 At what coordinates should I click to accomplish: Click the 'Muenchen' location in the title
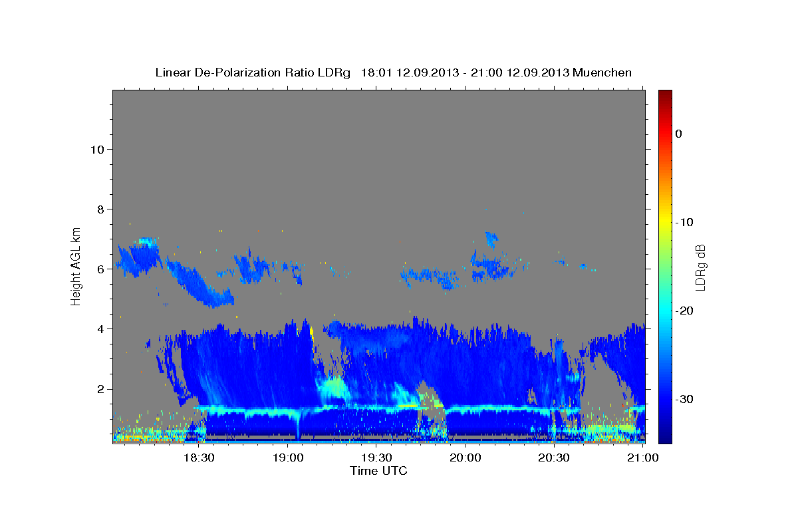click(603, 72)
